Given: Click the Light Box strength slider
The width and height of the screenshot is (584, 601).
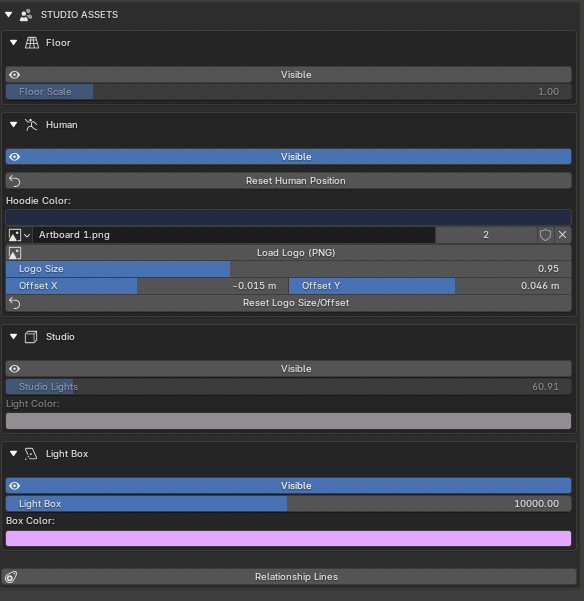Looking at the screenshot, I should coord(289,504).
